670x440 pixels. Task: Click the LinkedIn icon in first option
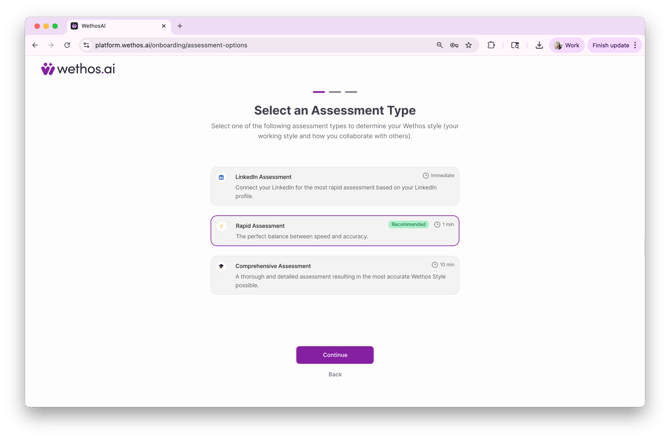[x=222, y=177]
